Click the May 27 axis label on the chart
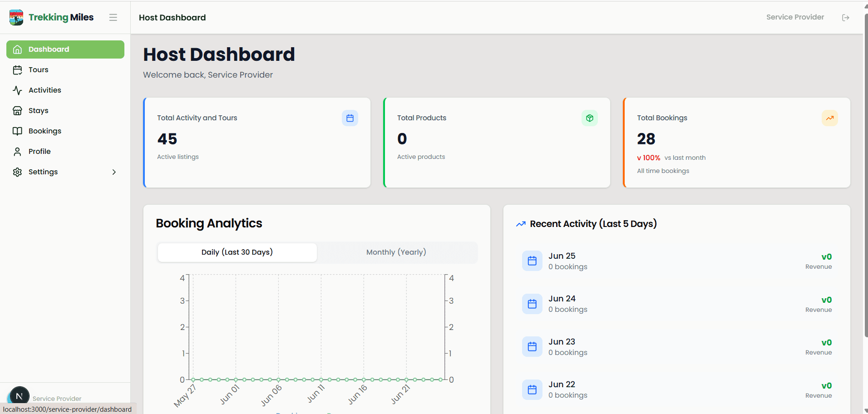Image resolution: width=868 pixels, height=414 pixels. [x=185, y=396]
